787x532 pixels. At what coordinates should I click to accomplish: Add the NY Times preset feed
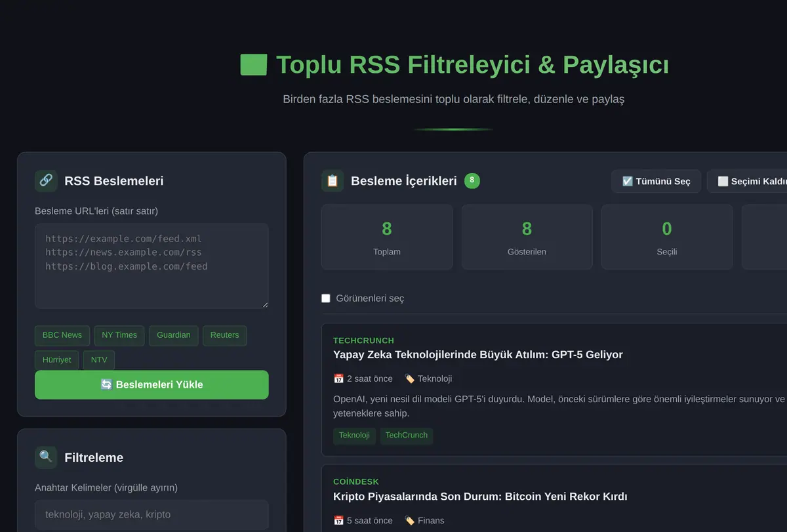pyautogui.click(x=119, y=335)
